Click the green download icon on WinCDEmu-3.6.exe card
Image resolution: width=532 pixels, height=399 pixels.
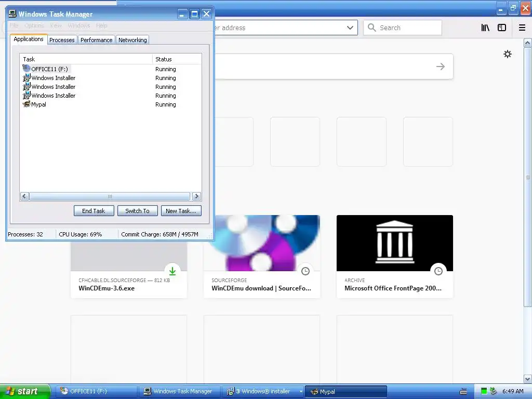[x=172, y=271]
